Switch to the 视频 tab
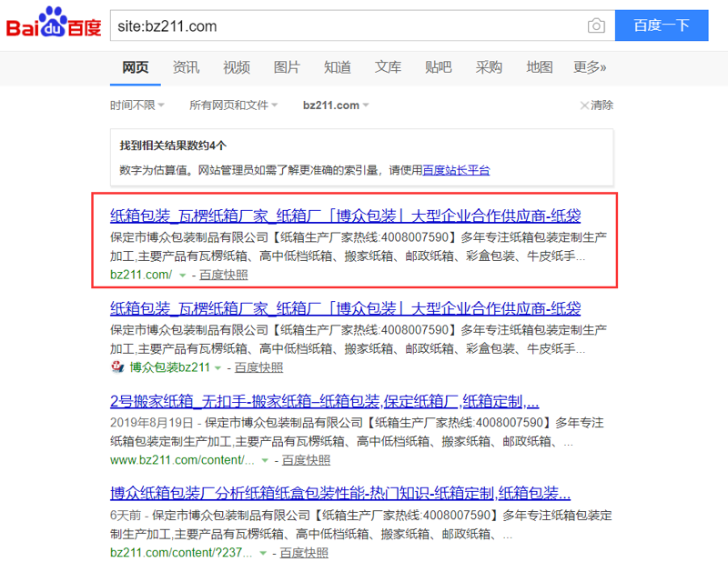Viewport: 728px width, 562px height. (x=237, y=68)
